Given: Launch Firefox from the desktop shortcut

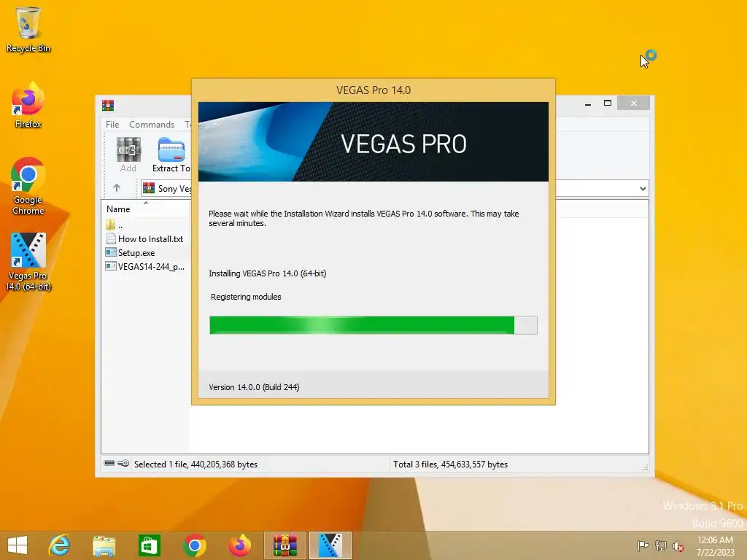Looking at the screenshot, I should click(28, 105).
